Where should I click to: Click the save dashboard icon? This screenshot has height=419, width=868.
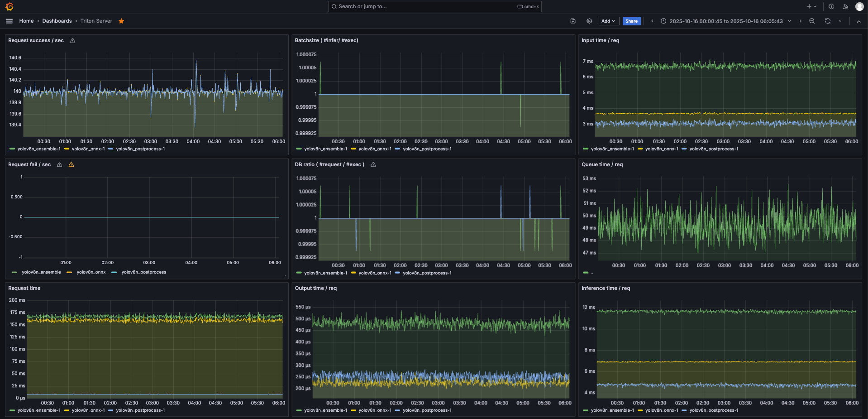click(x=573, y=21)
